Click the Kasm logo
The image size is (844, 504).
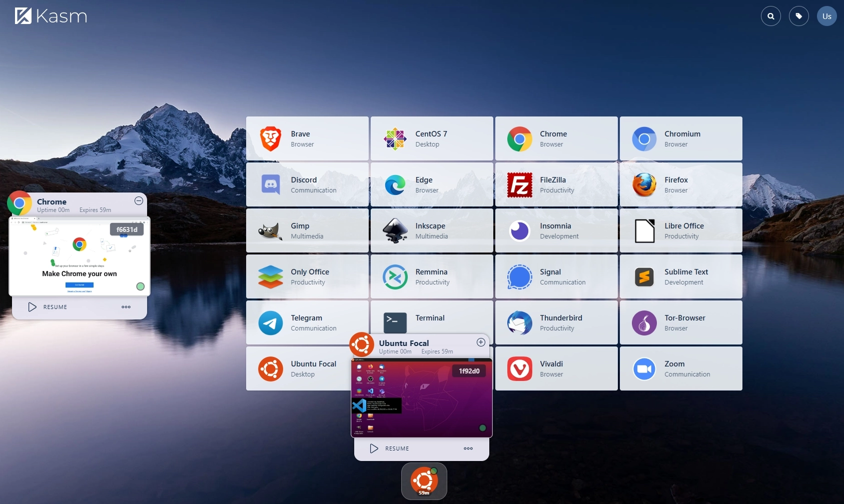51,16
